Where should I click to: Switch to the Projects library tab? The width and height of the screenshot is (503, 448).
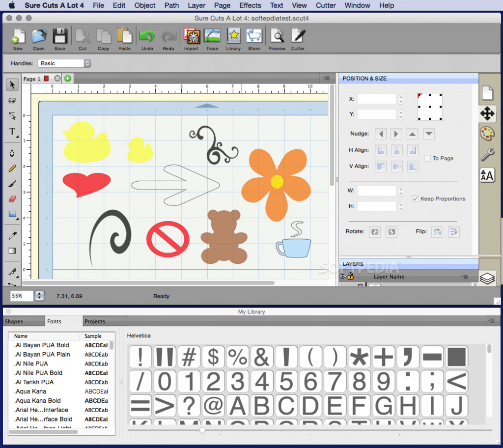[x=105, y=321]
